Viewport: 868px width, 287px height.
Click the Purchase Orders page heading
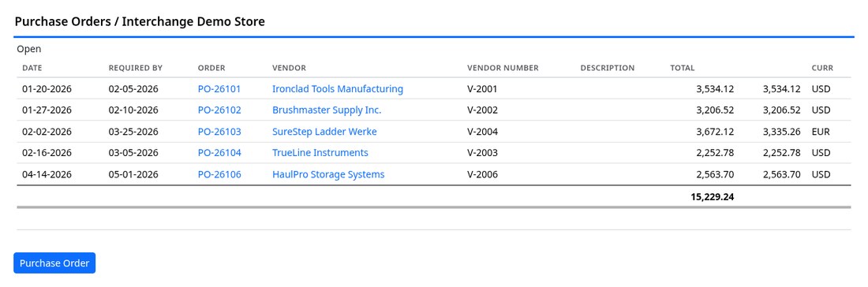tap(140, 21)
